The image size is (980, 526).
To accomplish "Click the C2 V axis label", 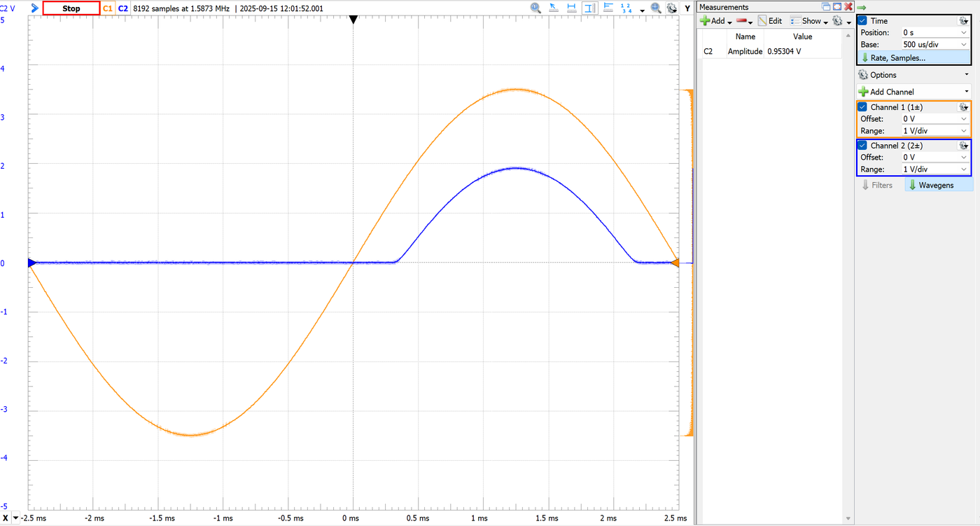I will pos(8,8).
